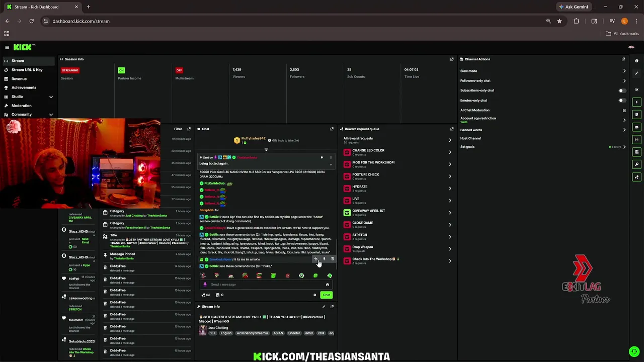Open the pinned message three-dot menu
Image resolution: width=644 pixels, height=362 pixels.
331,157
